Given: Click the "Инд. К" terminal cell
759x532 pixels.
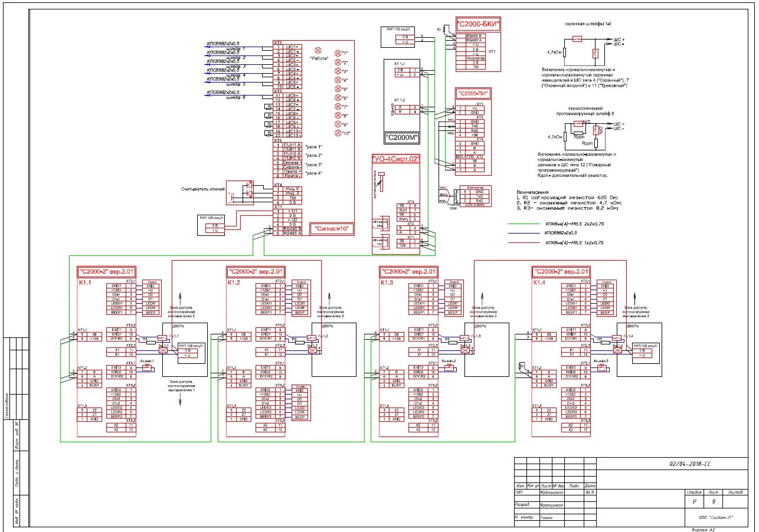Looking at the screenshot, I should [x=293, y=189].
